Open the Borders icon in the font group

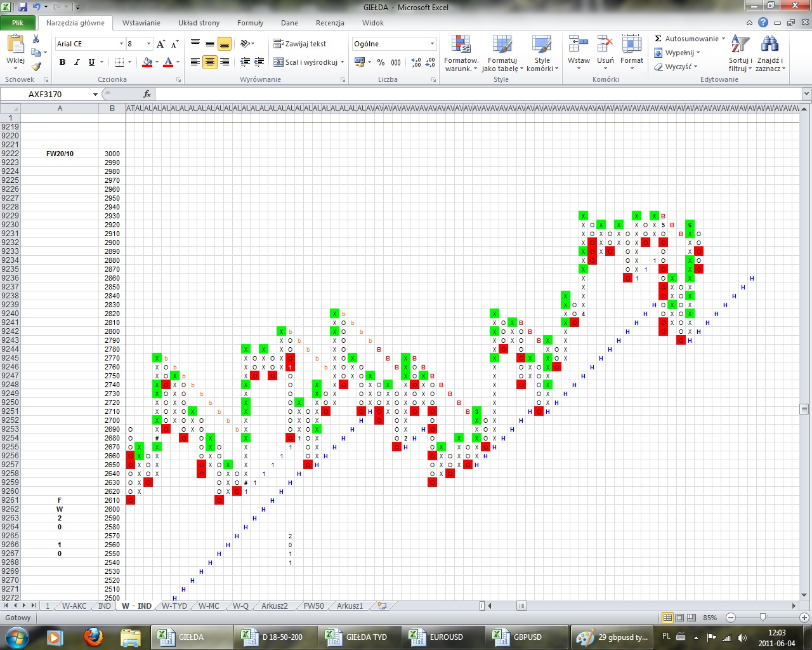(119, 62)
